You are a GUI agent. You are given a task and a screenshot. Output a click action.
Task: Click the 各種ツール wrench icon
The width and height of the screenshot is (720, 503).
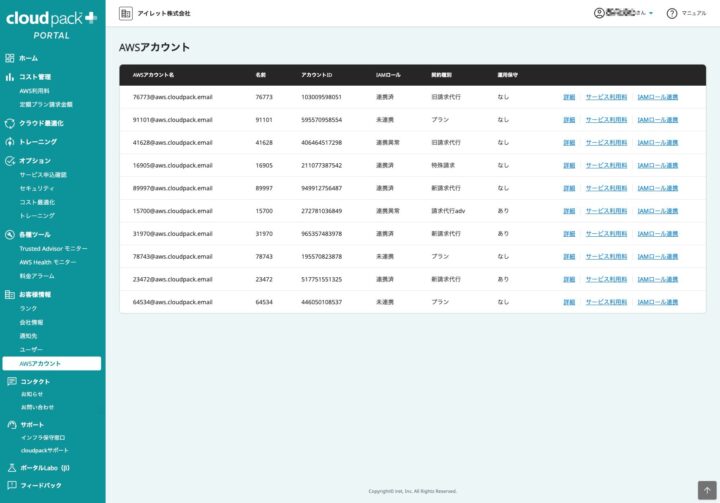[x=10, y=235]
